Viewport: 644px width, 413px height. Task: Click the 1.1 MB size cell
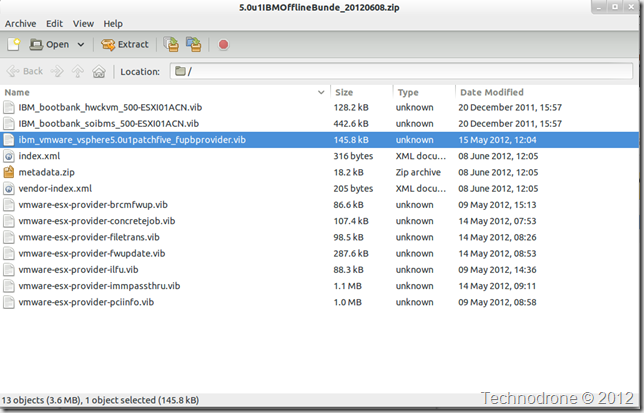pyautogui.click(x=347, y=286)
